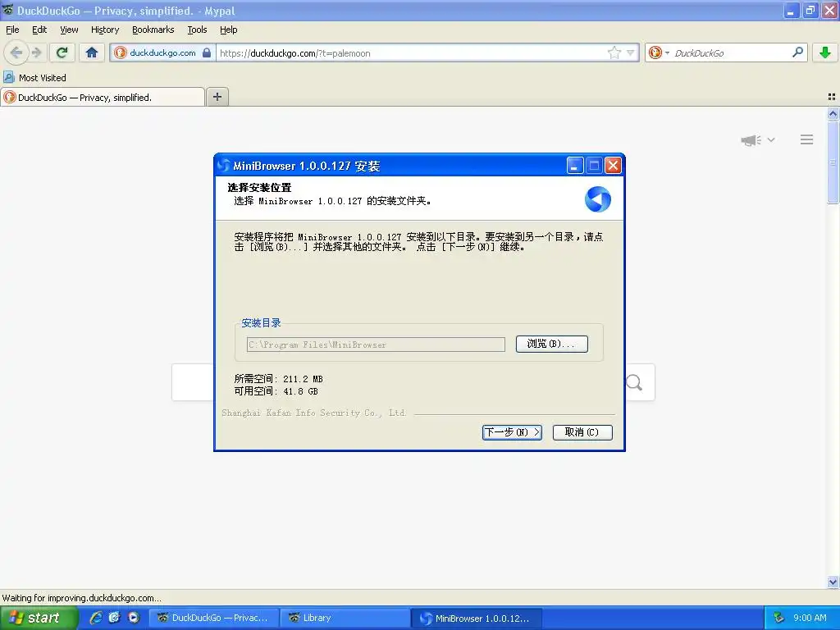Click the 取消(C) cancel button
This screenshot has width=840, height=630.
pyautogui.click(x=582, y=432)
